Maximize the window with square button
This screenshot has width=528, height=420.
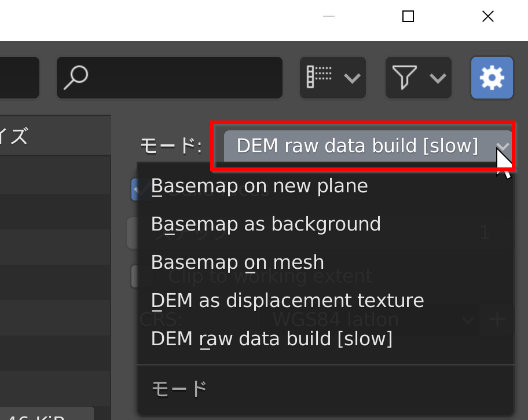click(x=408, y=16)
